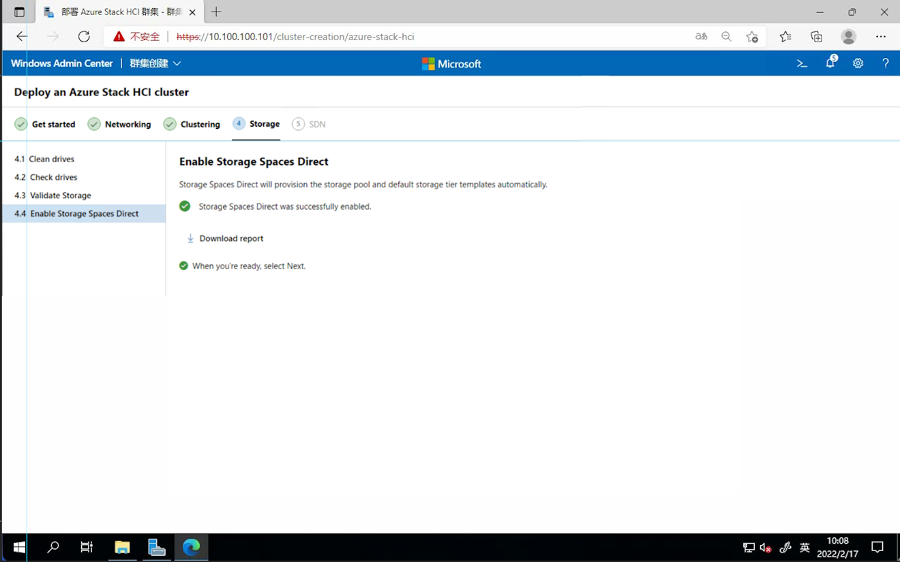Go to the Get started step
This screenshot has height=562, width=902.
pos(45,124)
